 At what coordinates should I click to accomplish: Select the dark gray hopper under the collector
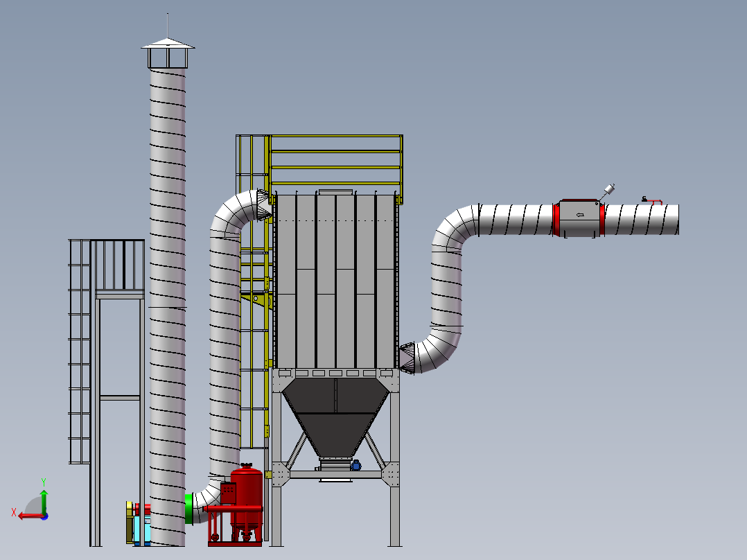point(335,417)
